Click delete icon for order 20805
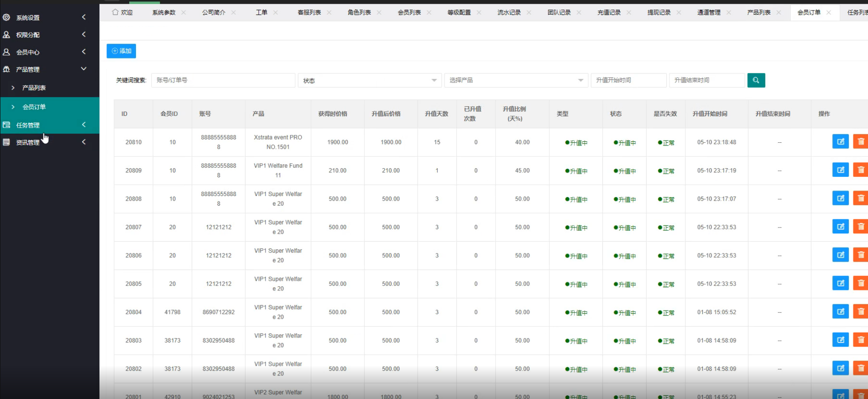This screenshot has height=399, width=868. (x=860, y=283)
